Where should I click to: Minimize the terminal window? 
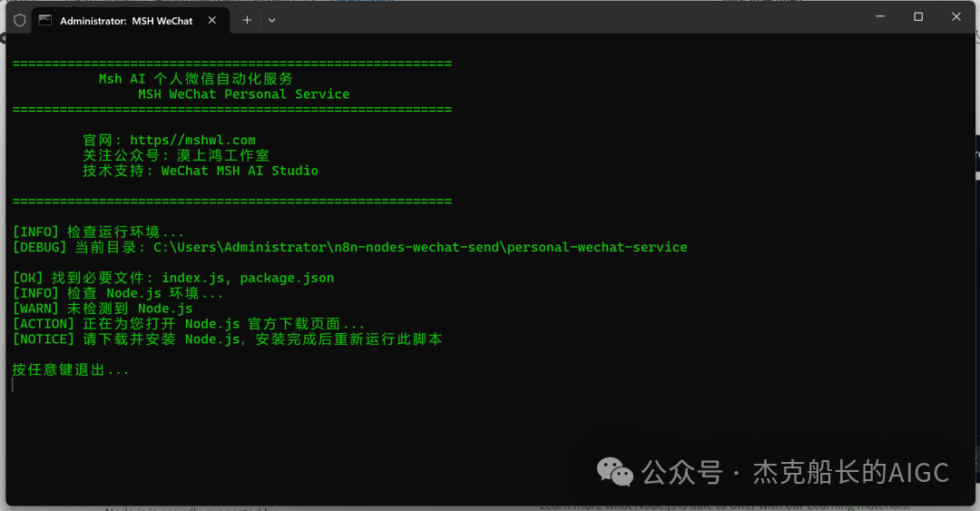pos(880,17)
